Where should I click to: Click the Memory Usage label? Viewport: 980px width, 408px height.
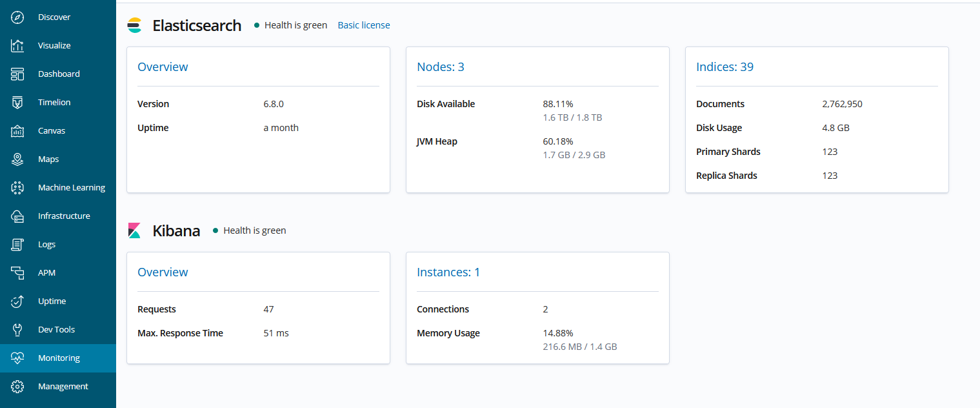(448, 333)
